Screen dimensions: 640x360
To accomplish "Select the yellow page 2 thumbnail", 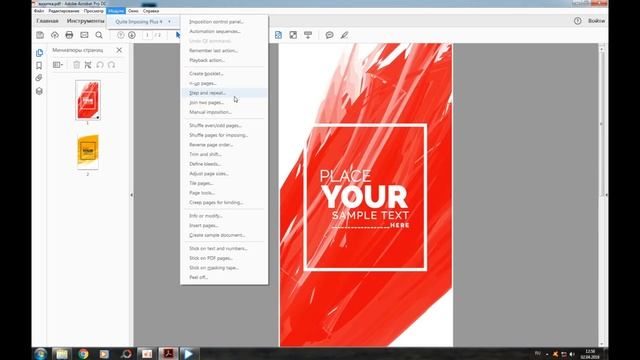I will [88, 151].
